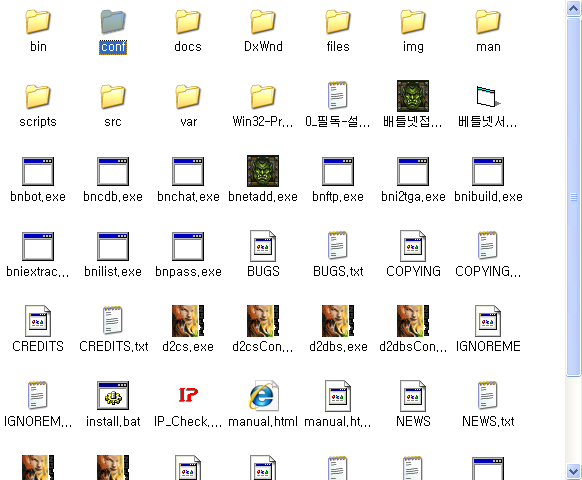Select BUGS.txt notepad file
Screen dimensions: 582x480
click(338, 245)
